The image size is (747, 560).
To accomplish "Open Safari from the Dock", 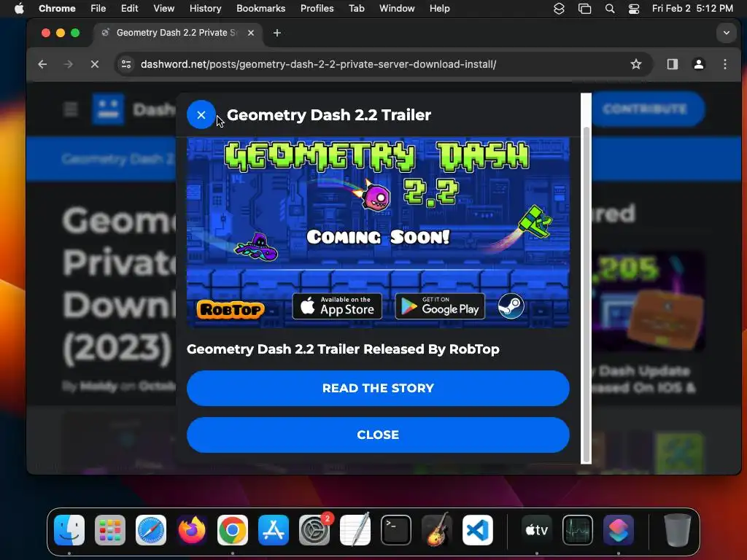I will [x=151, y=530].
